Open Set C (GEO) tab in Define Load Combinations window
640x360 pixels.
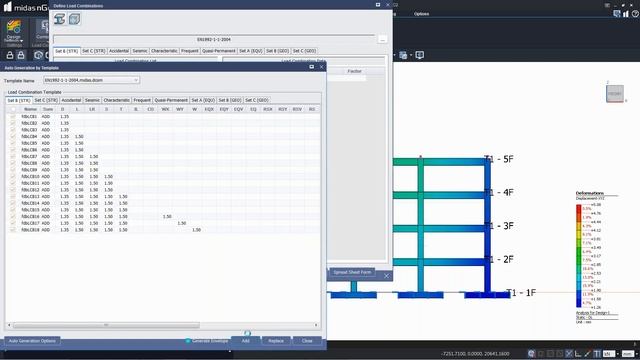click(x=304, y=51)
